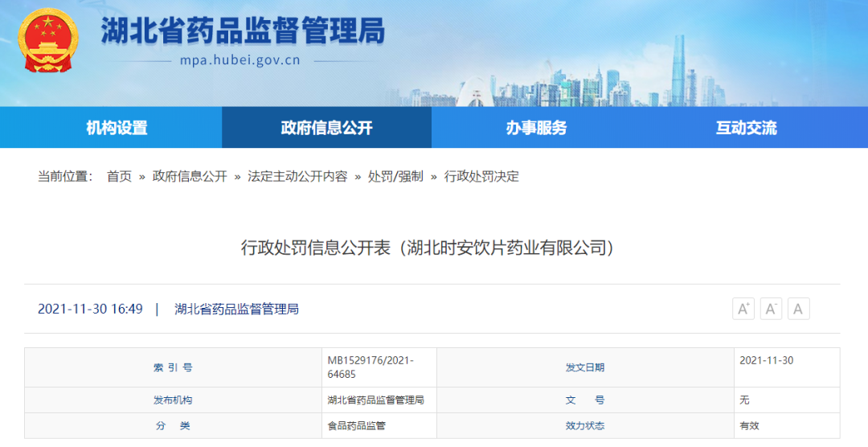This screenshot has height=447, width=868.
Task: Increase font size with A+ button
Action: (x=743, y=309)
